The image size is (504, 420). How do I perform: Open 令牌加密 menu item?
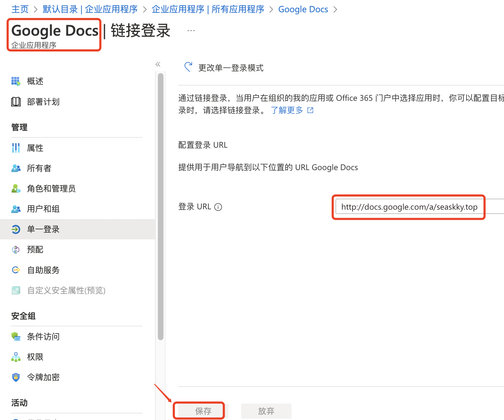coord(77,377)
